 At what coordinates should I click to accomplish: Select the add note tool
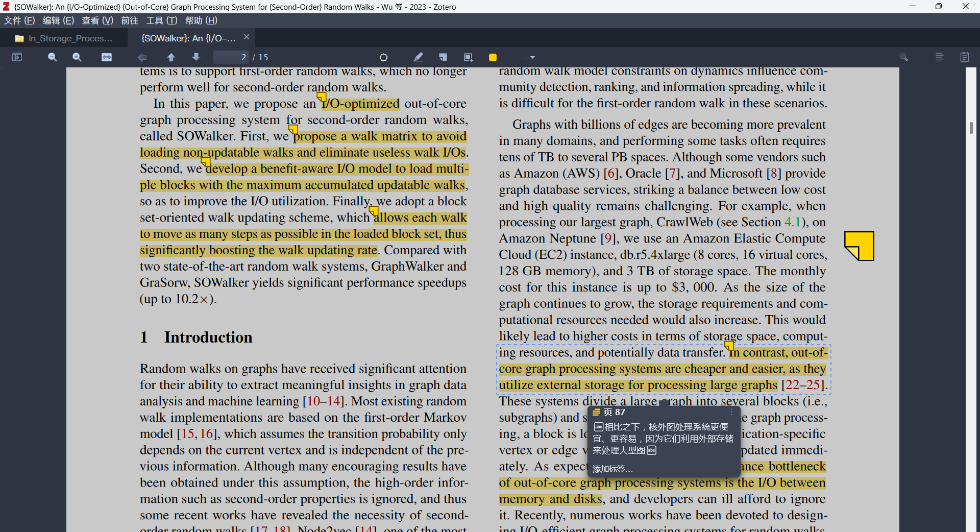point(443,57)
